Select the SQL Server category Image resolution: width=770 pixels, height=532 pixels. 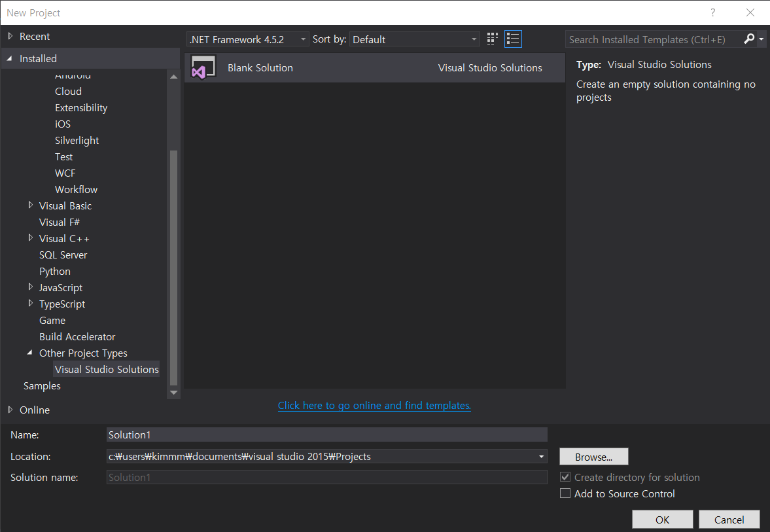click(x=63, y=255)
